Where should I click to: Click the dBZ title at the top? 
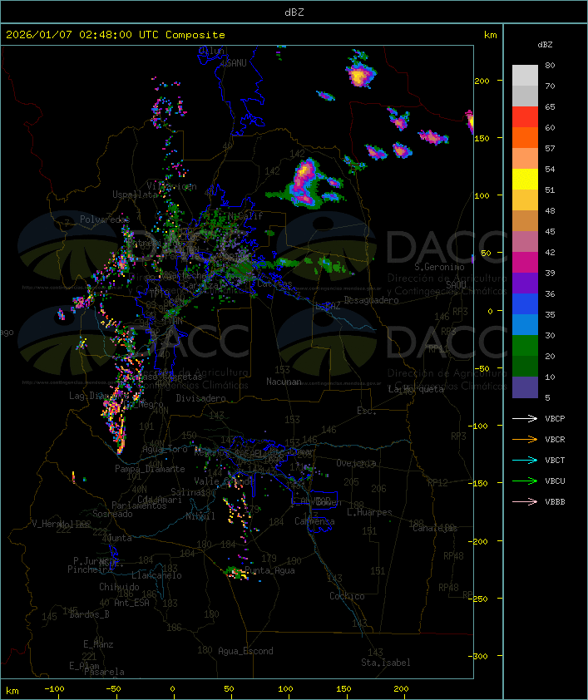pos(294,12)
